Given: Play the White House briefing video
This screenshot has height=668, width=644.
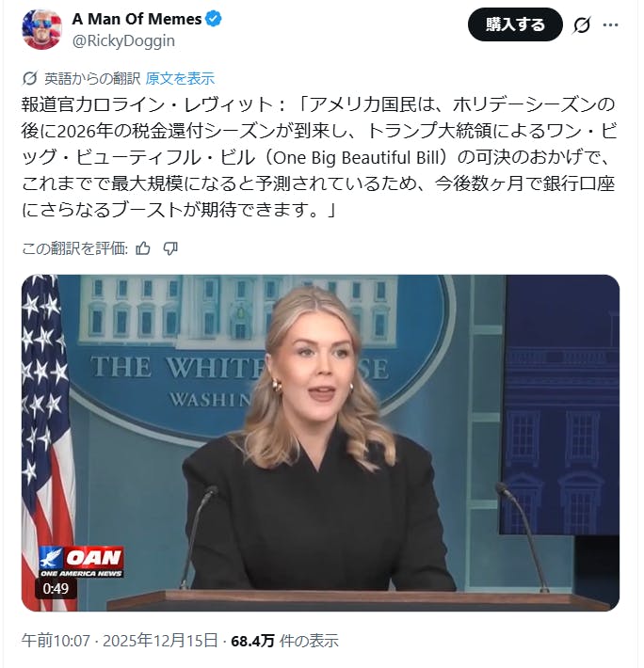Looking at the screenshot, I should click(x=320, y=442).
